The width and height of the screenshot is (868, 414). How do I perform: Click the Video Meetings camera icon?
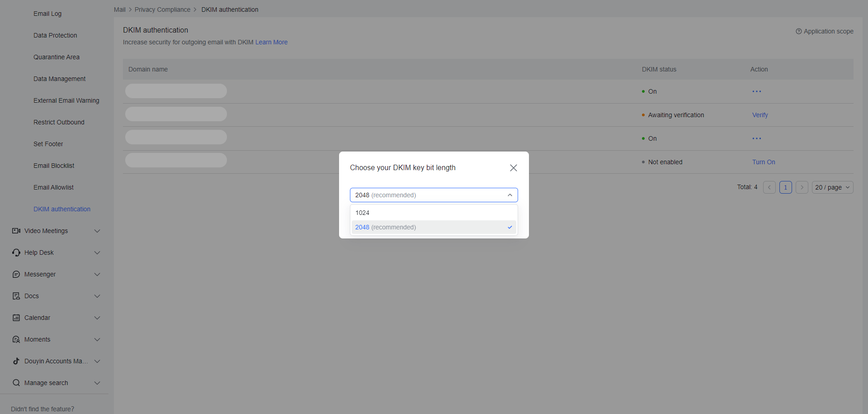16,231
